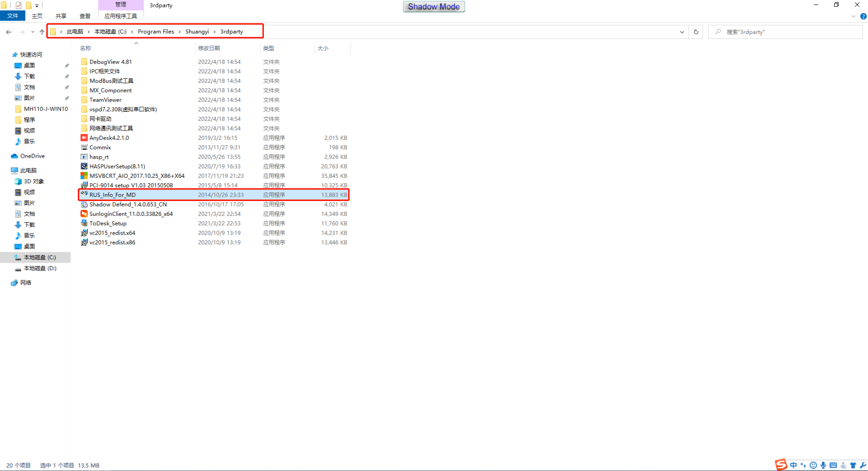Expand the address bar history dropdown
The image size is (868, 471).
pyautogui.click(x=682, y=32)
